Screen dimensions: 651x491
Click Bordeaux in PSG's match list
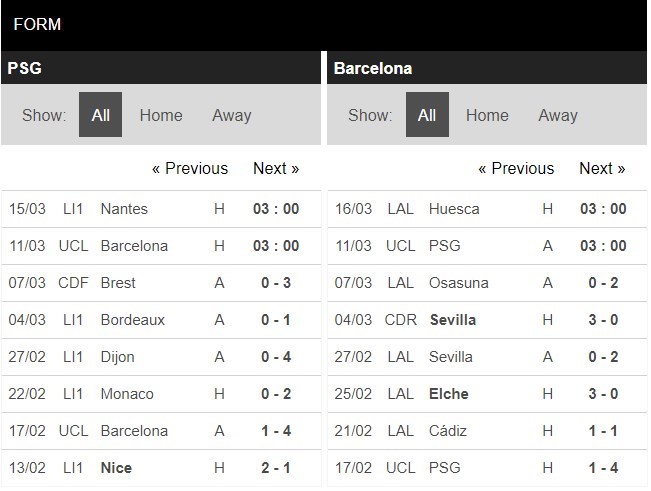(x=133, y=320)
